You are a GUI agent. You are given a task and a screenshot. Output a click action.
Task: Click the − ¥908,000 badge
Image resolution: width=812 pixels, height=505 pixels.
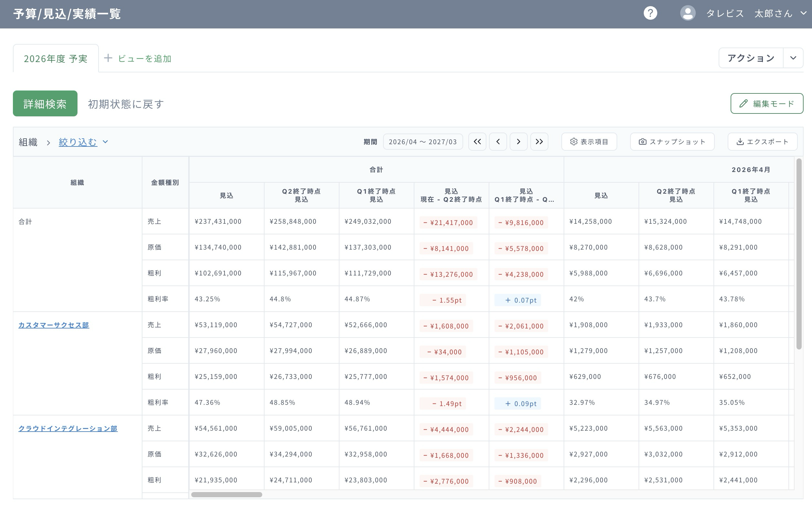click(517, 481)
